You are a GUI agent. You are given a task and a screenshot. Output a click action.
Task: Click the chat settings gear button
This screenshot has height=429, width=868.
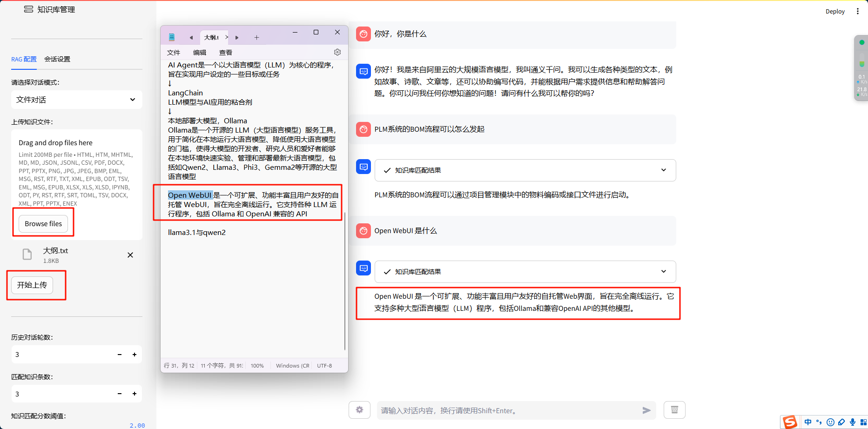(359, 410)
